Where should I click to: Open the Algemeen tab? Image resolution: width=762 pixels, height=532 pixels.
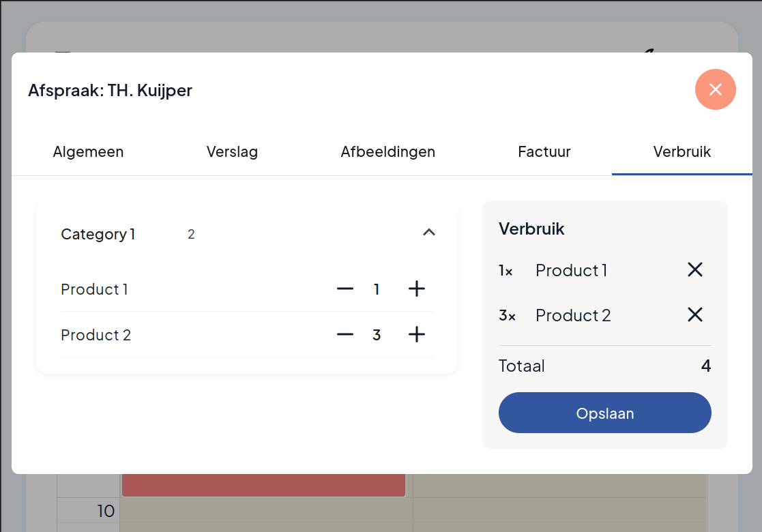(88, 151)
